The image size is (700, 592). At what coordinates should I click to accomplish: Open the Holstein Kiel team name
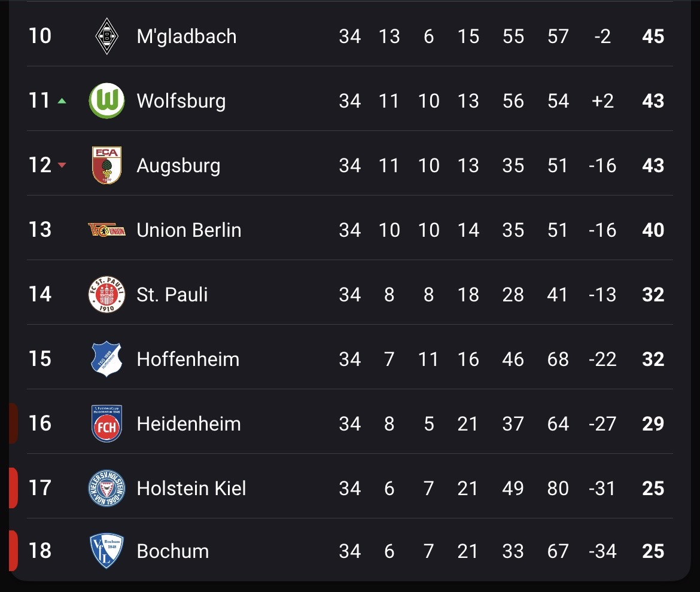pyautogui.click(x=191, y=489)
